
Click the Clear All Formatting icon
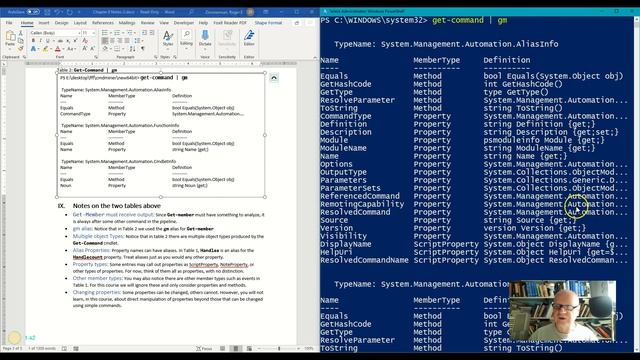85,41
